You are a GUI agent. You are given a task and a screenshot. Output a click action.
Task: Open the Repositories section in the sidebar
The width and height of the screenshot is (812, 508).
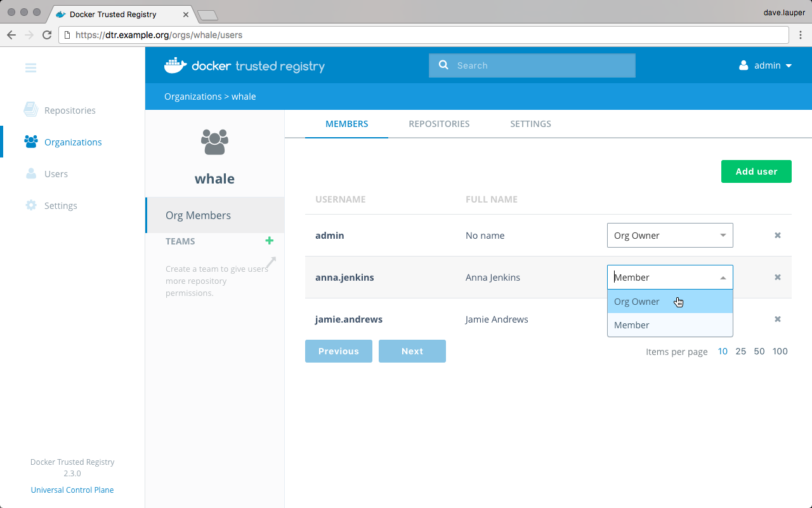pyautogui.click(x=70, y=110)
